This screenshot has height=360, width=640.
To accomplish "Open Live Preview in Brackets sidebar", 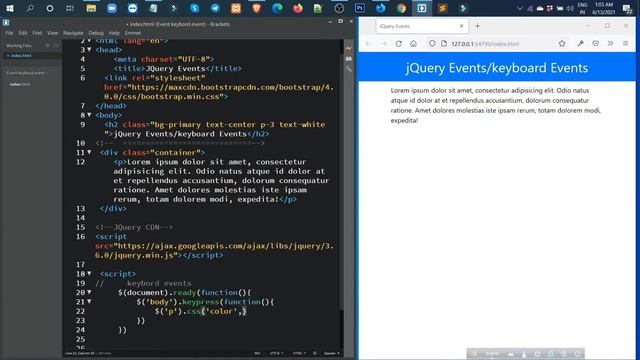I will click(349, 48).
